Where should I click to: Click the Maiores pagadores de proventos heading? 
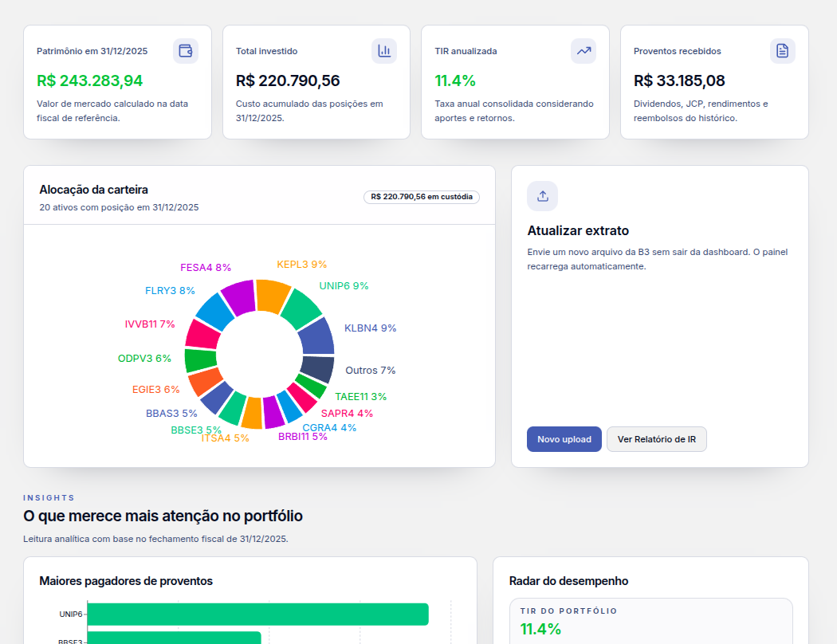coord(126,581)
